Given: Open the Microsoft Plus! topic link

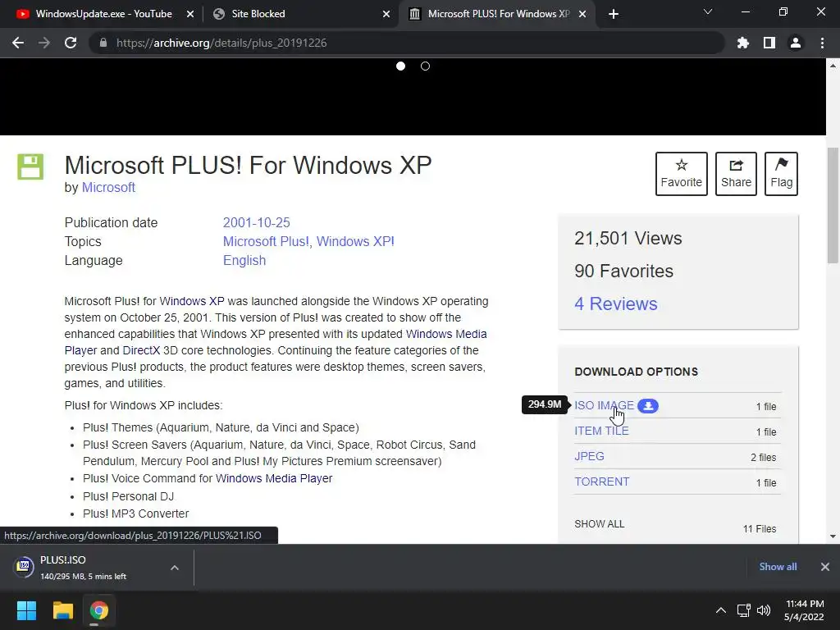Looking at the screenshot, I should coord(266,242).
